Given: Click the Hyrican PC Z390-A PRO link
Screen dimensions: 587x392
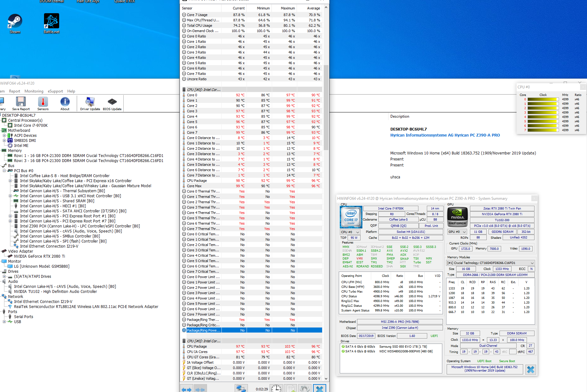Looking at the screenshot, I should 445,135.
